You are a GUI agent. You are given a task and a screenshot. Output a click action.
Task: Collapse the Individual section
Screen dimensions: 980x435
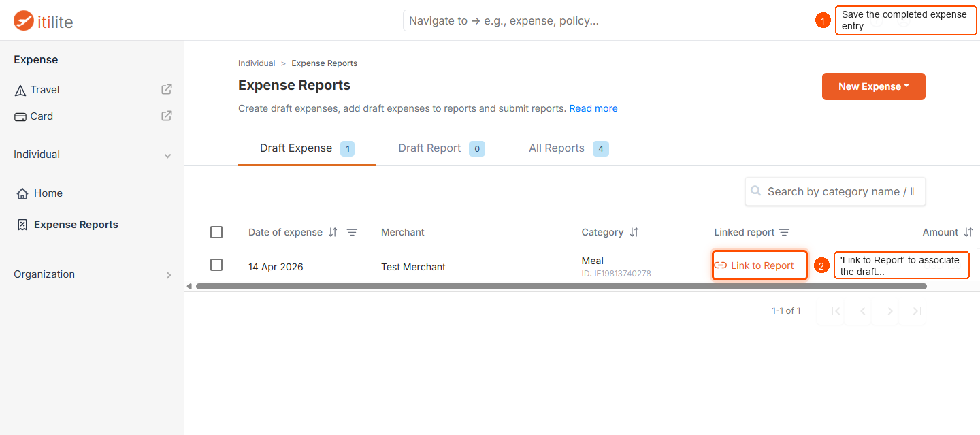[x=167, y=155]
